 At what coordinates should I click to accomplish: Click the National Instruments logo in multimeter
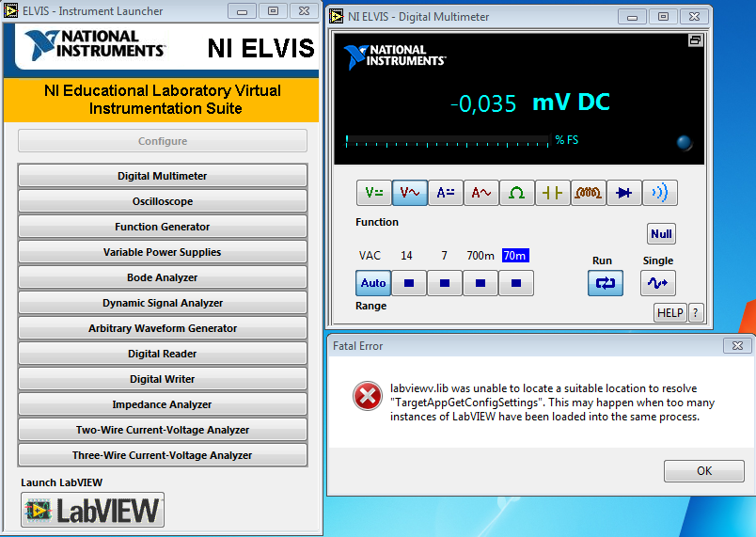[x=394, y=56]
